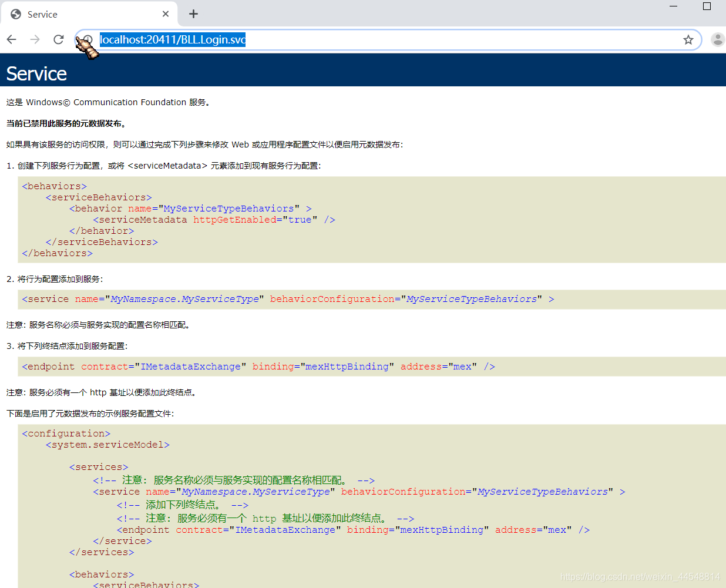Viewport: 726px width, 588px height.
Task: Click behaviorConfiguration in step 2 service line
Action: pyautogui.click(x=332, y=299)
